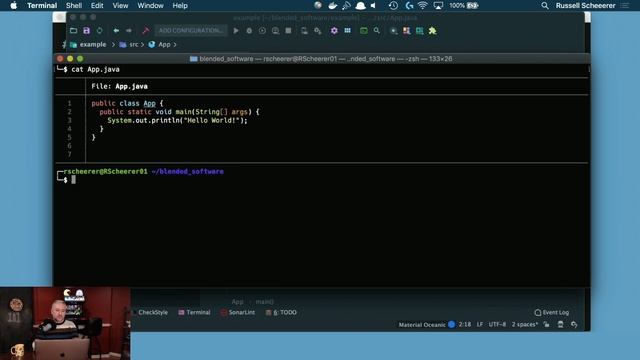Open the SonarLint tool window tab

point(238,312)
